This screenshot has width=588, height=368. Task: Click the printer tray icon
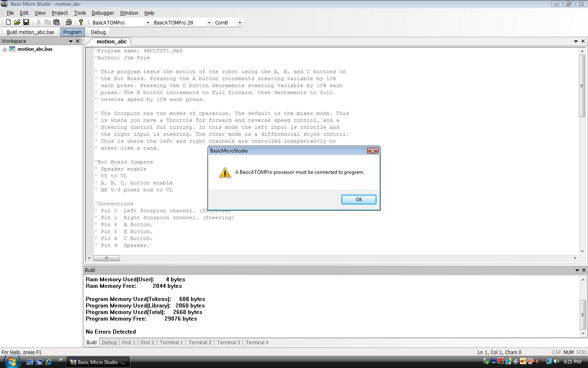tap(516, 361)
